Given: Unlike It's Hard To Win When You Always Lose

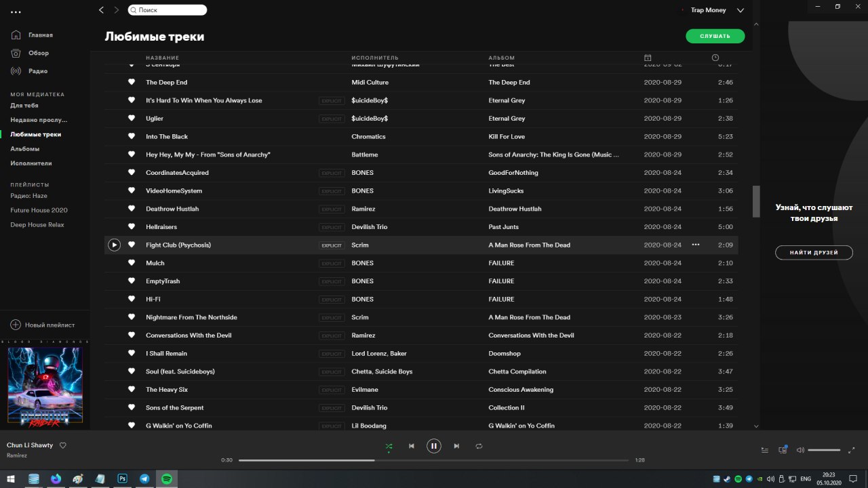Looking at the screenshot, I should 132,100.
